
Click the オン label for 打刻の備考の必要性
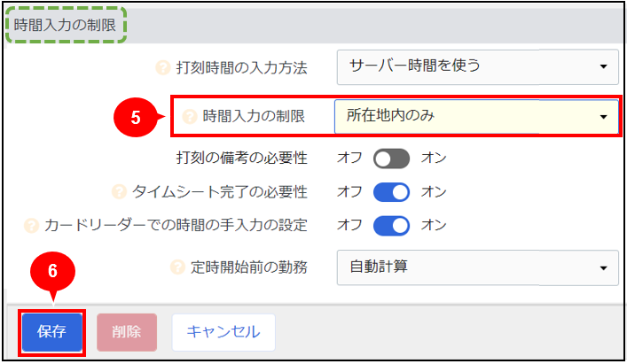click(434, 158)
